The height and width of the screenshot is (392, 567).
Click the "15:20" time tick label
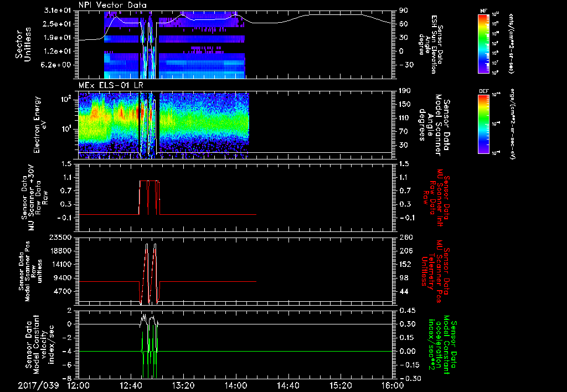point(341,385)
